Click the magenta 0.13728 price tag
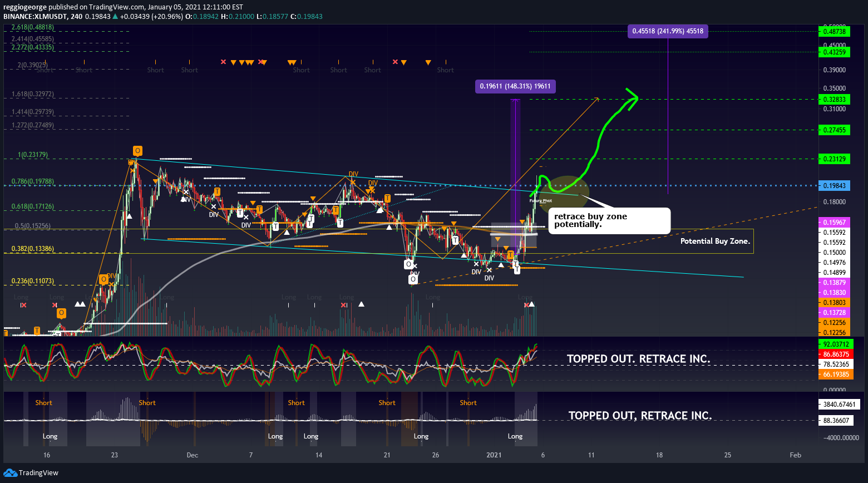Image resolution: width=868 pixels, height=483 pixels. (x=835, y=313)
